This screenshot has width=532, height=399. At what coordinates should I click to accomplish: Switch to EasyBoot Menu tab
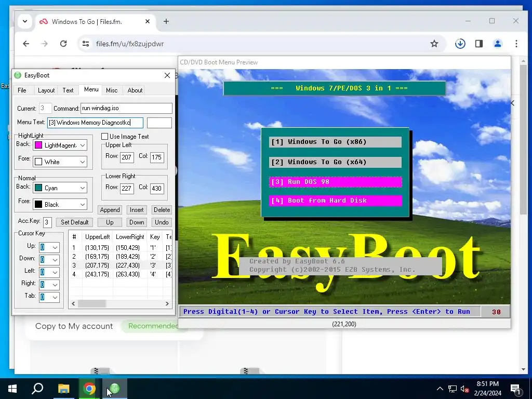coord(91,89)
